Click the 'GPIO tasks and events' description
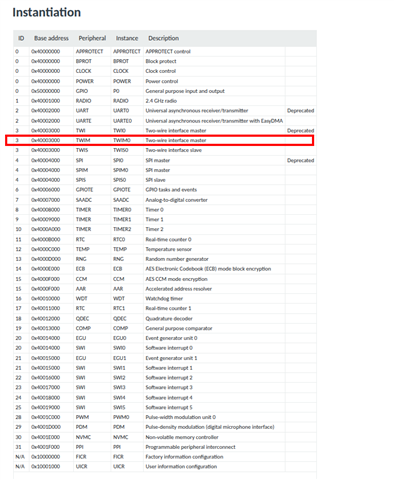Image resolution: width=394 pixels, height=480 pixels. click(171, 190)
